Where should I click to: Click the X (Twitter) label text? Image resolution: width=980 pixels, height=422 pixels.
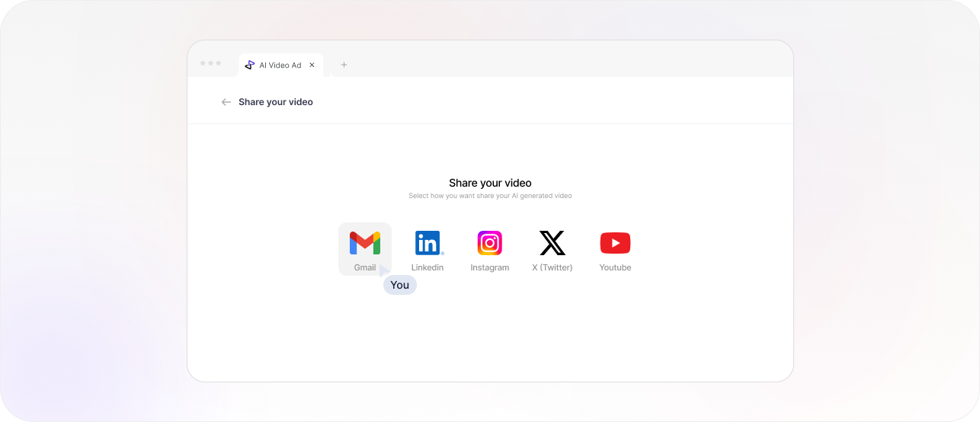[552, 267]
